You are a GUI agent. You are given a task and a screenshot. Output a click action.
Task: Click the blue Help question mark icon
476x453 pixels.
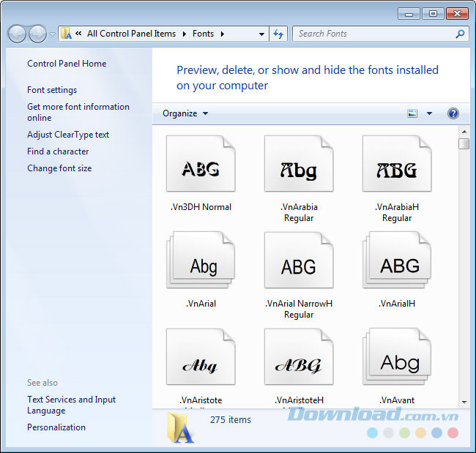coord(453,113)
